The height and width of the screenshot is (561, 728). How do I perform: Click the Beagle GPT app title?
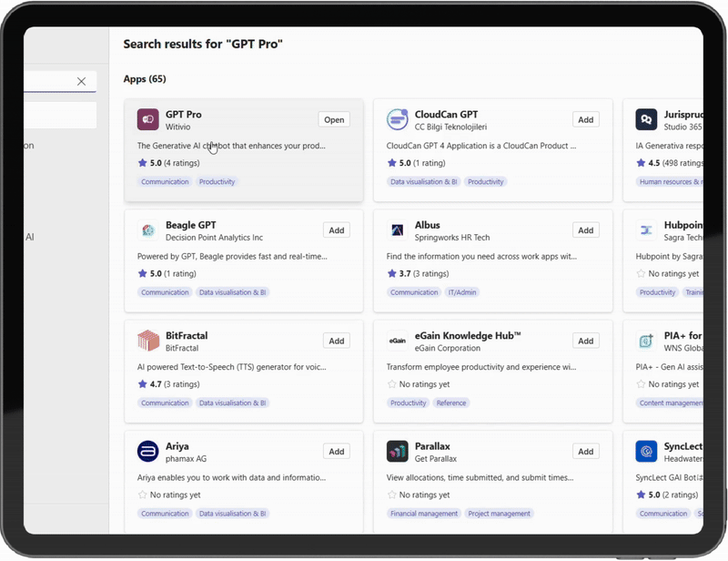[x=191, y=225]
